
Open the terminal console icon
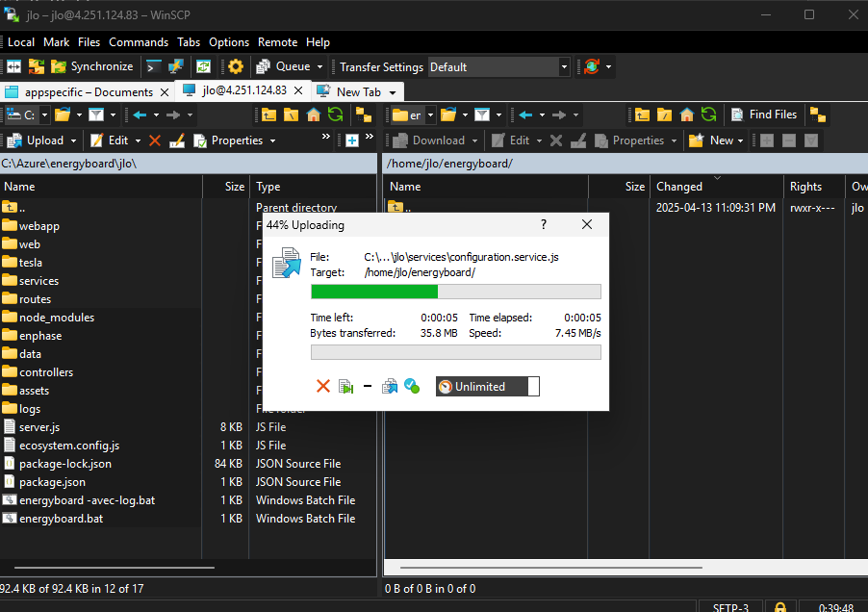click(x=153, y=67)
